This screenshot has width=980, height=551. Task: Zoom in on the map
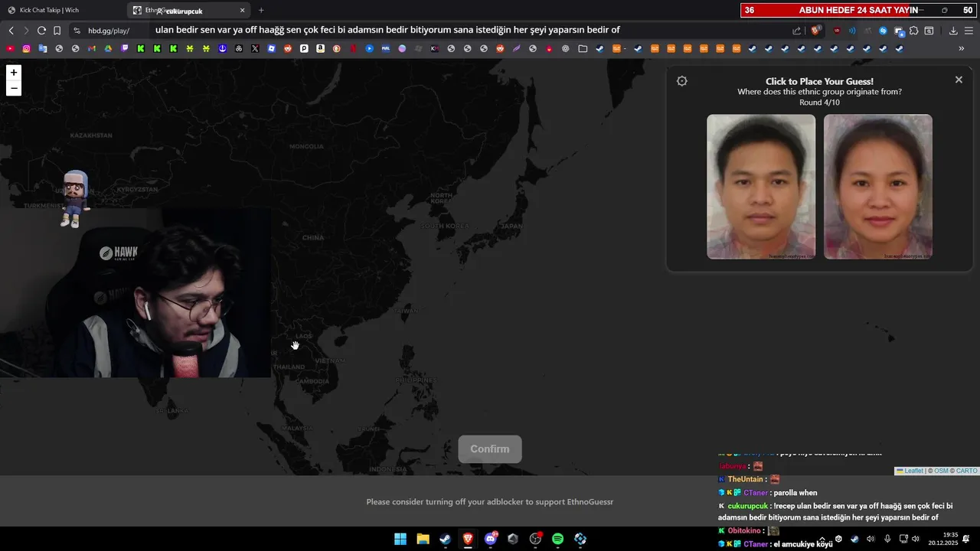[x=13, y=73]
